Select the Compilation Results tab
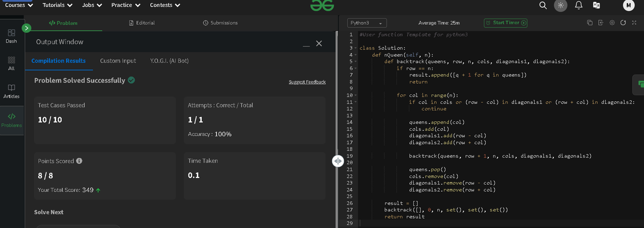Screen dimensions: 644x228 coord(58,61)
